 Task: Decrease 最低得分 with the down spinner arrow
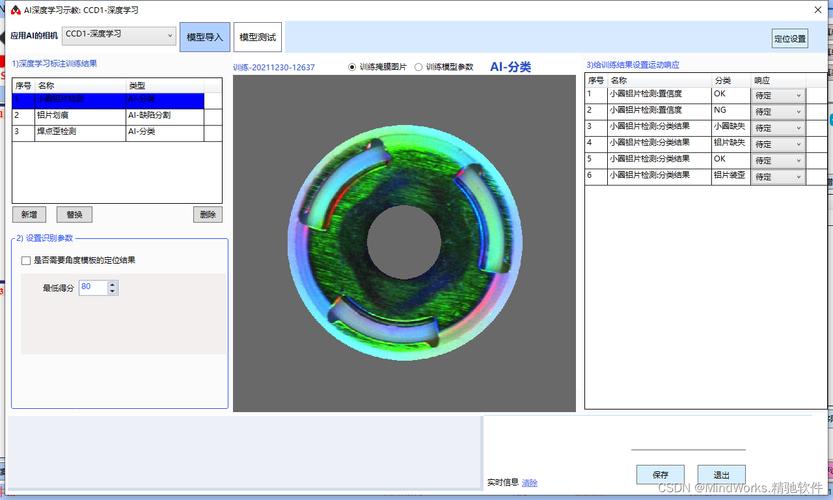coord(112,291)
